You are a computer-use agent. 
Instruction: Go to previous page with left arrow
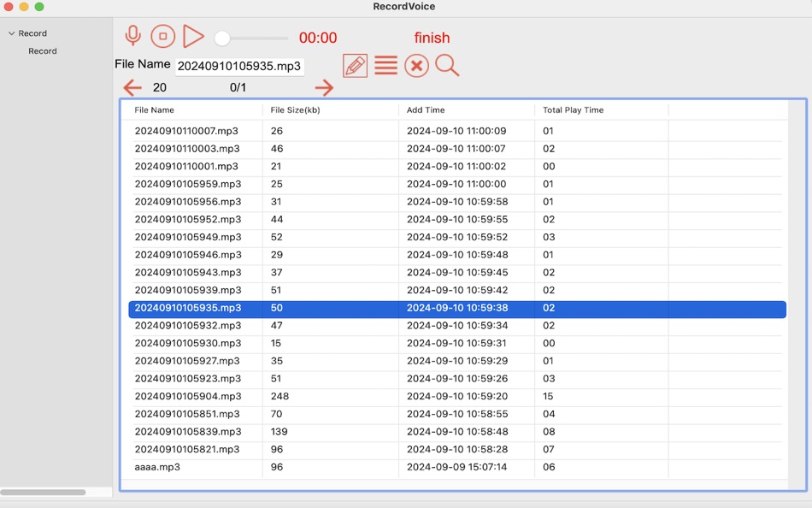coord(132,87)
